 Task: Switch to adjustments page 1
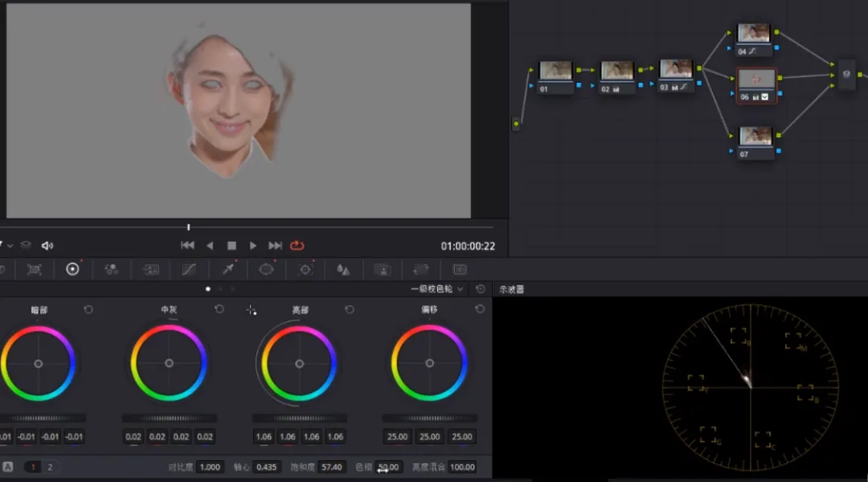33,467
